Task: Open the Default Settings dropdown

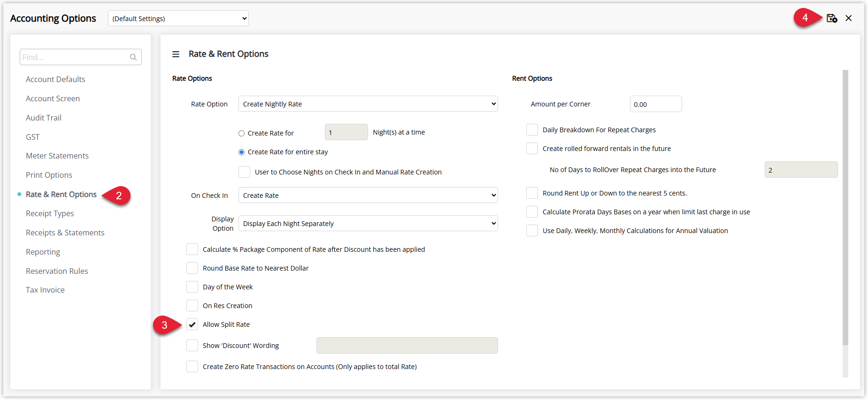Action: point(178,19)
